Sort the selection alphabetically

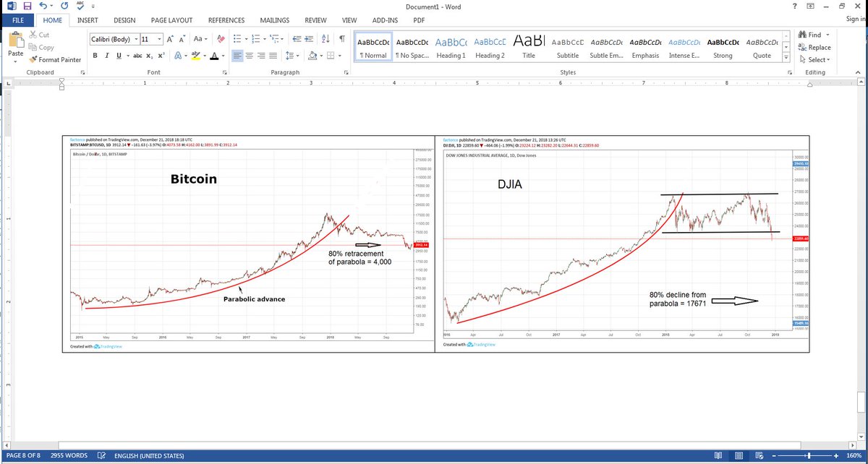(x=325, y=39)
